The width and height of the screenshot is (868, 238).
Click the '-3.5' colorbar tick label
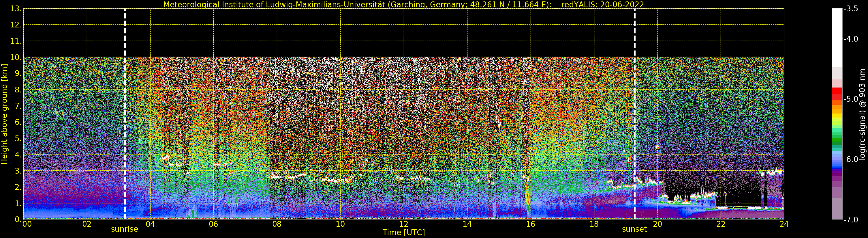pos(851,9)
